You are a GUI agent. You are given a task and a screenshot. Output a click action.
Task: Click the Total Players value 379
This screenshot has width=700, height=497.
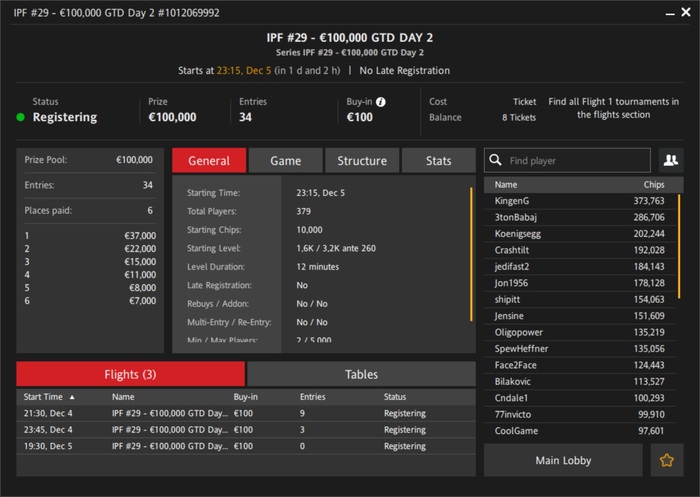pos(304,211)
